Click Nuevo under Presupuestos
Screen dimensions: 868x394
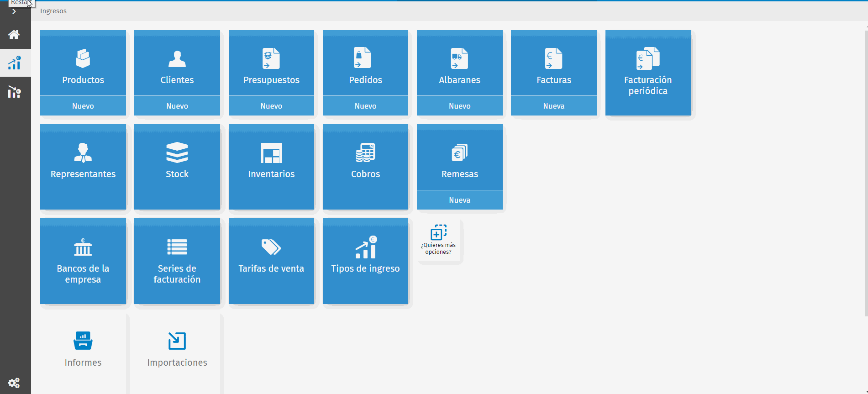[271, 106]
